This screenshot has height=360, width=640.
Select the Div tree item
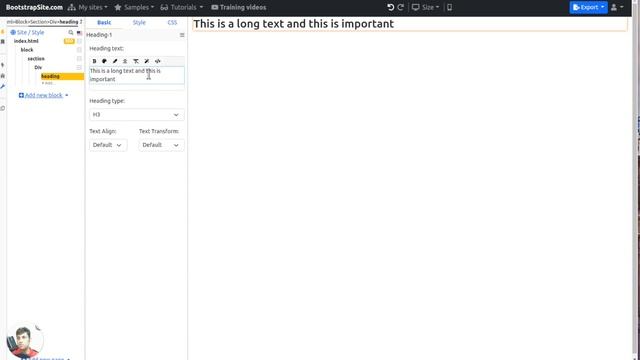tap(38, 67)
